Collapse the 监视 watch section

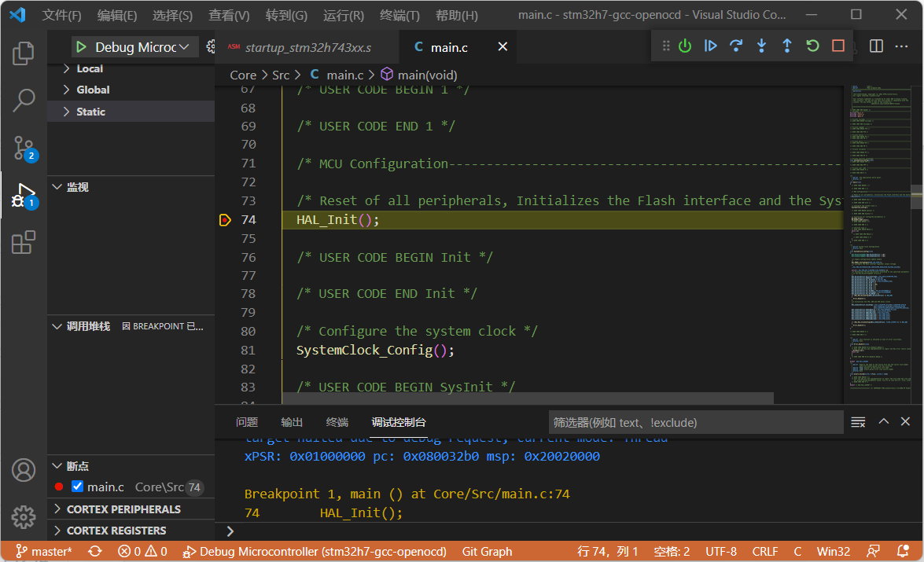click(57, 187)
